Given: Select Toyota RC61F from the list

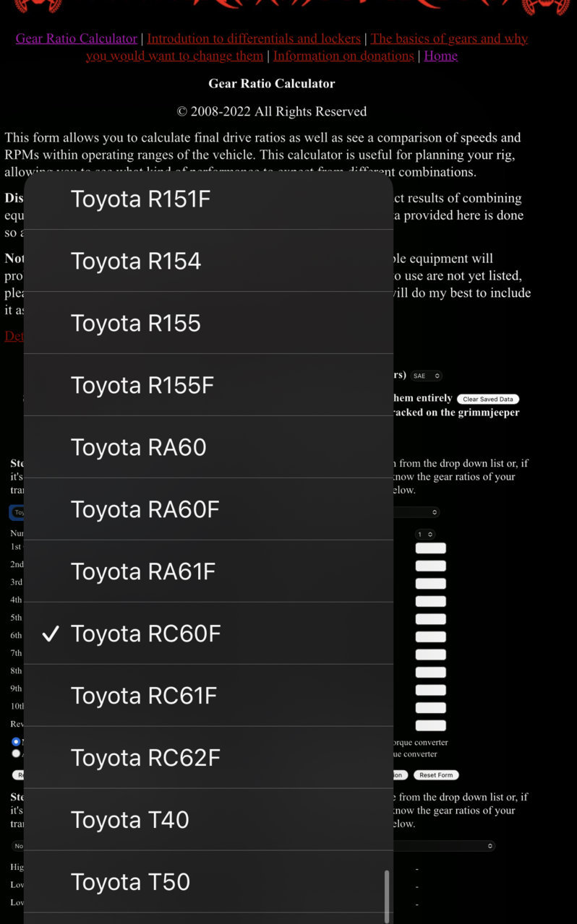Looking at the screenshot, I should point(208,696).
